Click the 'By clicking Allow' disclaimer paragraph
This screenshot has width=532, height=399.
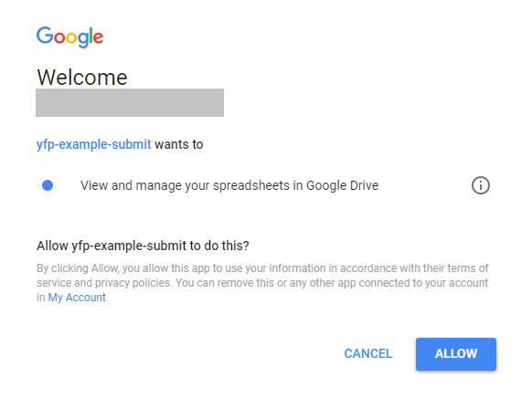tap(262, 283)
